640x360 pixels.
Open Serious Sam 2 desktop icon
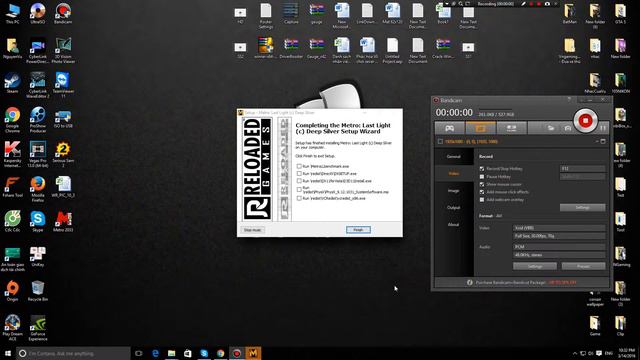click(x=63, y=154)
